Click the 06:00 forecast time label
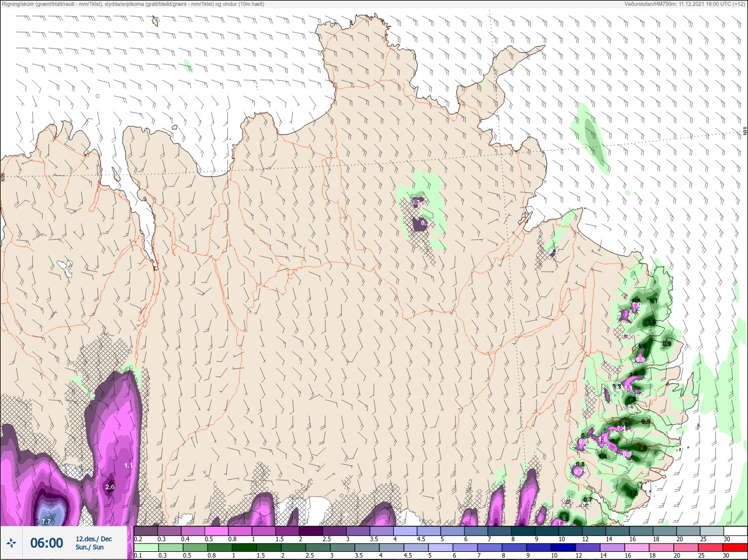Screen dimensions: 748x560 47,543
